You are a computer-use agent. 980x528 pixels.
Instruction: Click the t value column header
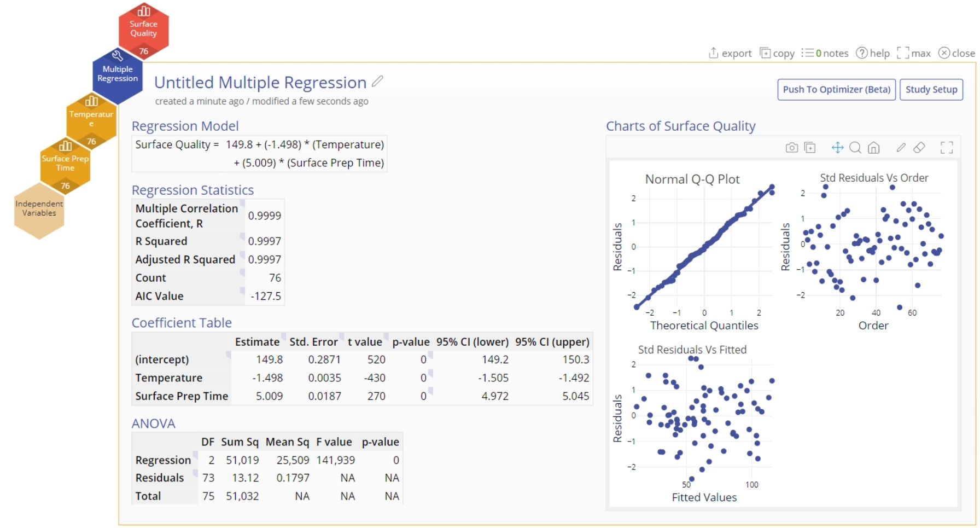click(x=365, y=342)
